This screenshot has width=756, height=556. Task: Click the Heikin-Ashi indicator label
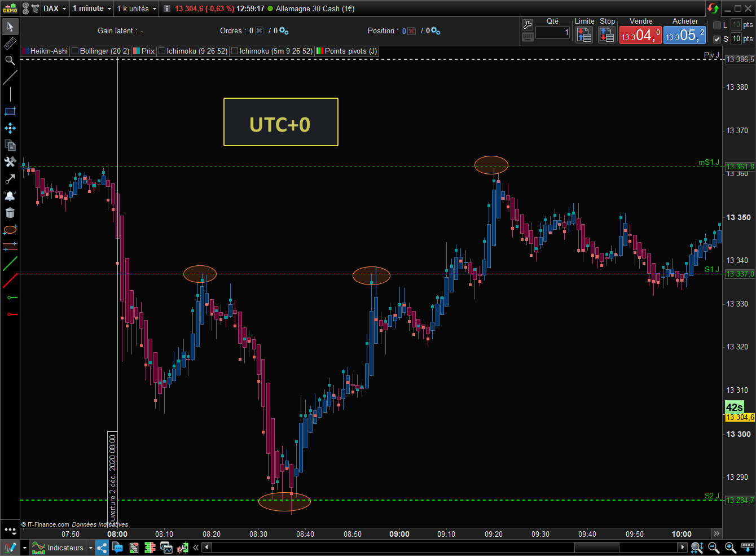(x=49, y=51)
